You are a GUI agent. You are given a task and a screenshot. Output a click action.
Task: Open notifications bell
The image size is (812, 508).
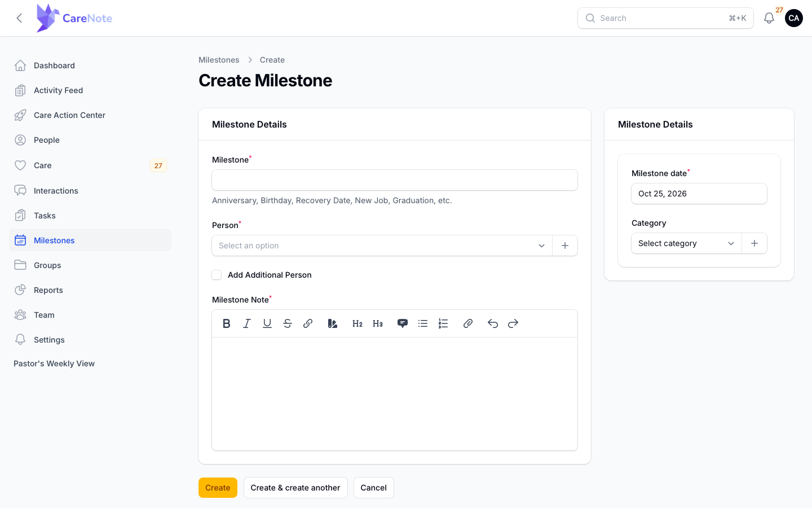(769, 18)
